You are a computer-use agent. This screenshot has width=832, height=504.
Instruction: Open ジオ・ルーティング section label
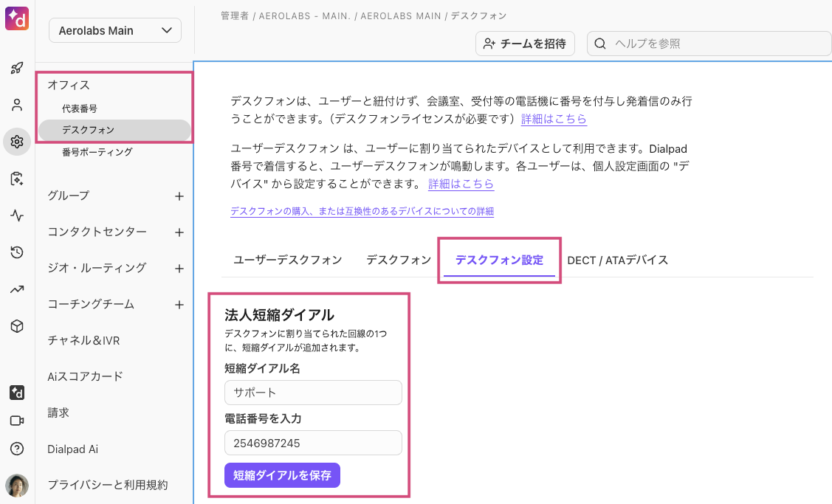pos(97,267)
